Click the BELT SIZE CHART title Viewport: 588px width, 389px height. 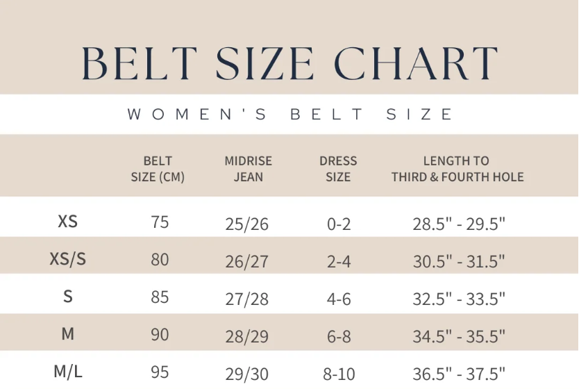[x=289, y=63]
